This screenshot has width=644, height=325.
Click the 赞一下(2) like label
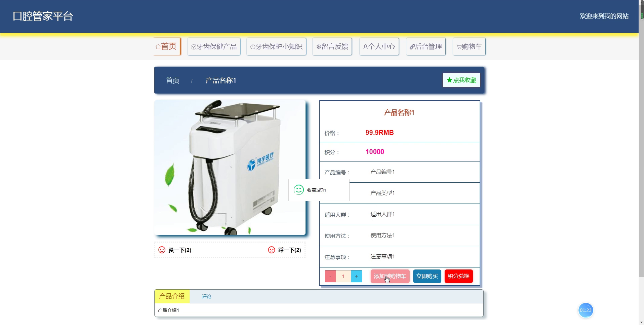pyautogui.click(x=180, y=250)
